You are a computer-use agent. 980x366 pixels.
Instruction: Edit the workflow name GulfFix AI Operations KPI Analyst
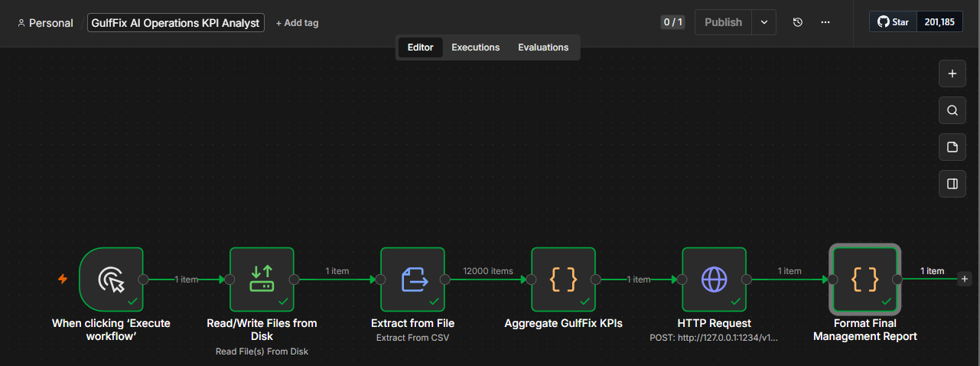176,22
